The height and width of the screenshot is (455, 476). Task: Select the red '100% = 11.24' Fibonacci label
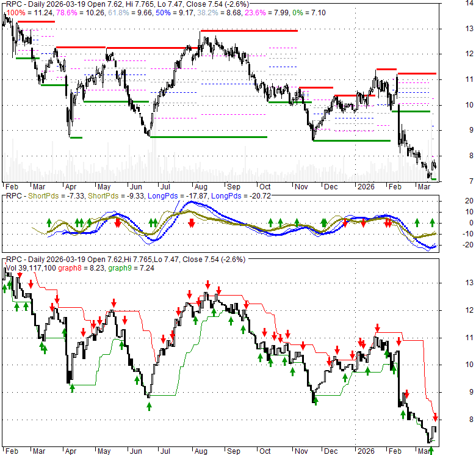pos(30,13)
